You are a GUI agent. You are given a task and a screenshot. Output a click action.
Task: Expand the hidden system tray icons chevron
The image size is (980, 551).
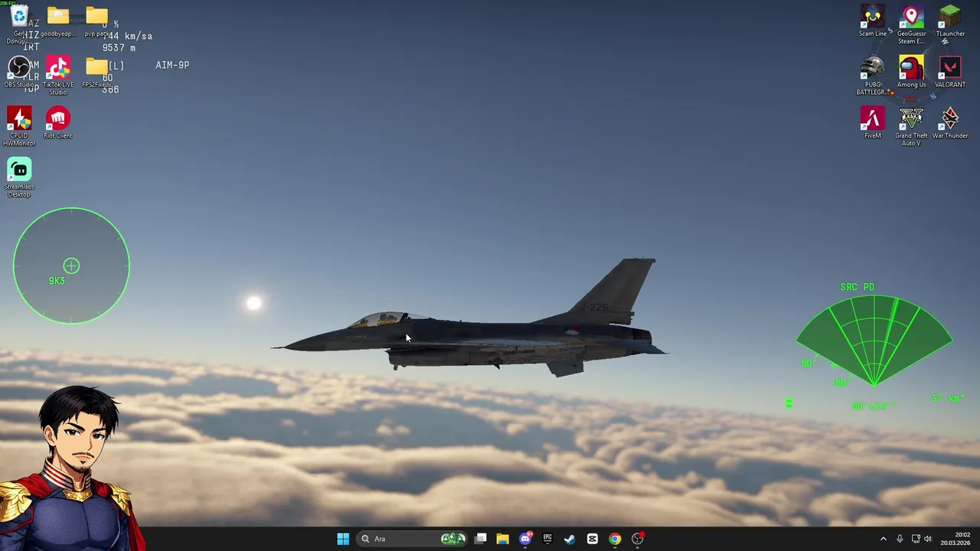[x=883, y=539]
